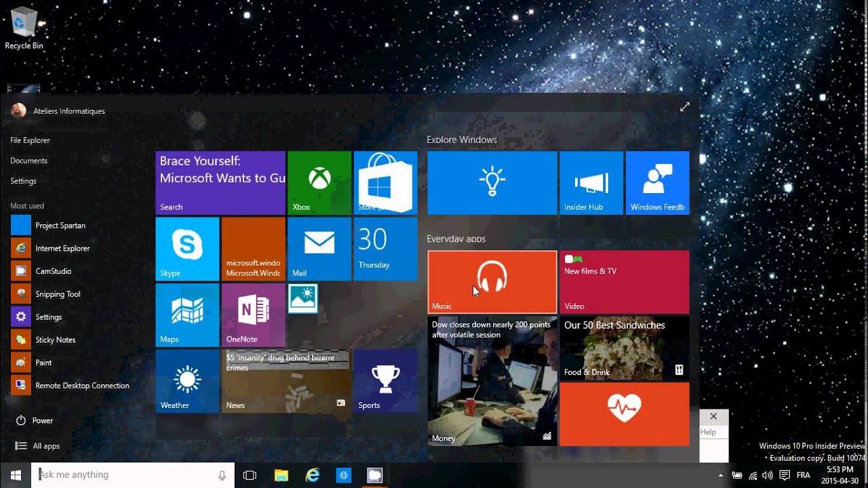Open the Weather tile
This screenshot has height=488, width=868.
pyautogui.click(x=187, y=381)
